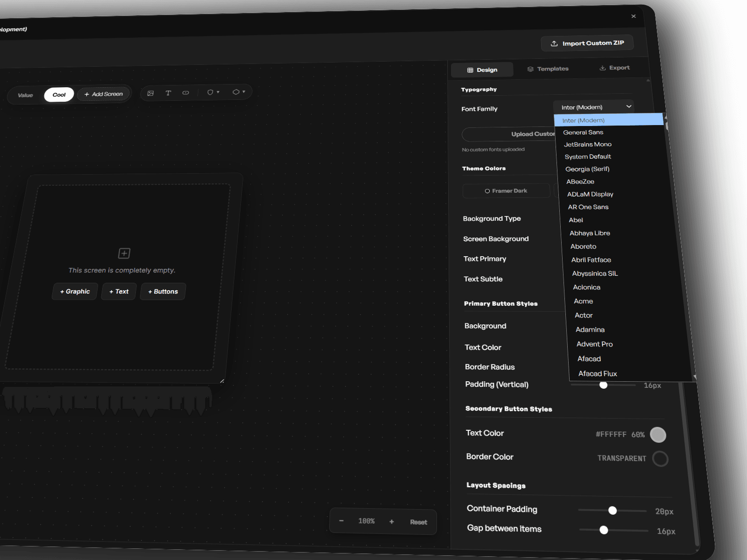Viewport: 747px width, 560px height.
Task: Click the #FFFFFF 60% color value
Action: click(620, 434)
